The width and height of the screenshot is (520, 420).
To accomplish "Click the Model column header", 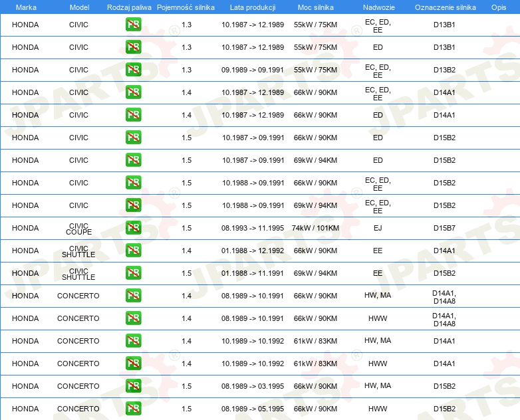I will point(79,7).
